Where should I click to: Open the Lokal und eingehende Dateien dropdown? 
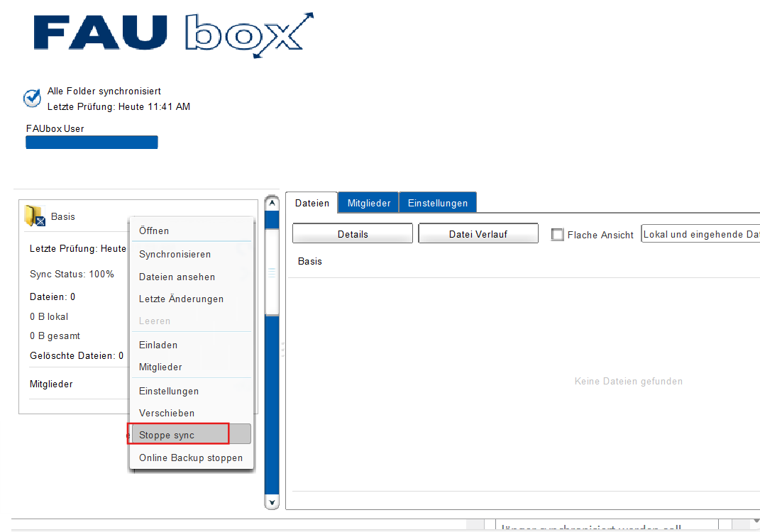pyautogui.click(x=700, y=234)
